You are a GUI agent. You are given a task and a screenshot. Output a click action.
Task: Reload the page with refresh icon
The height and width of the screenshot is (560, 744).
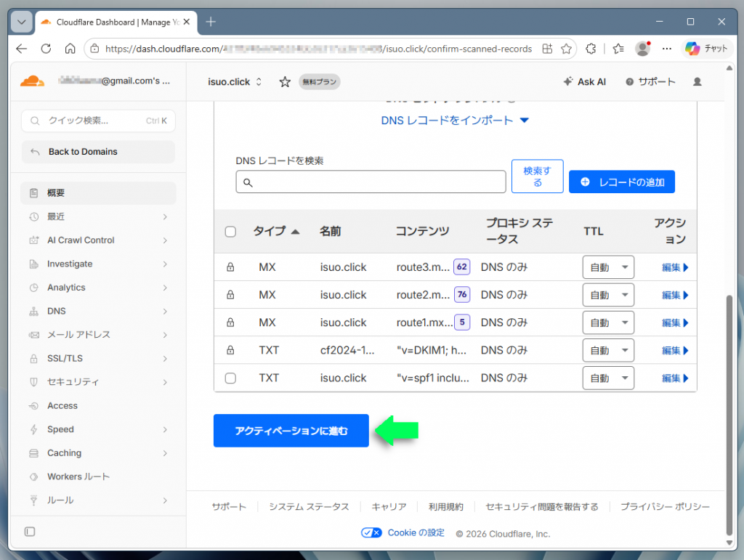coord(46,49)
